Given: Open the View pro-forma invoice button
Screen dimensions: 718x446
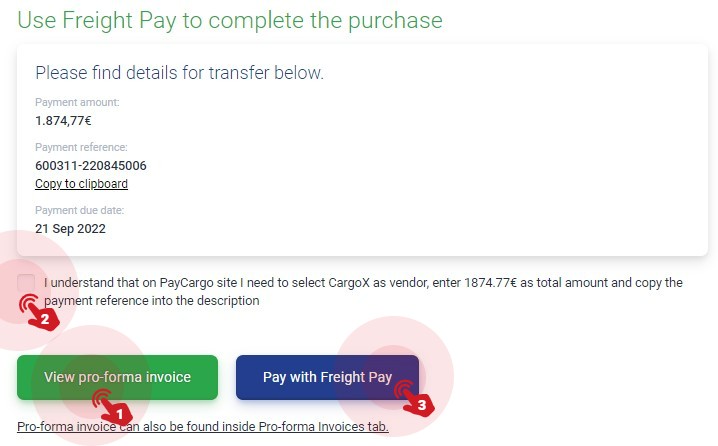Looking at the screenshot, I should 117,377.
